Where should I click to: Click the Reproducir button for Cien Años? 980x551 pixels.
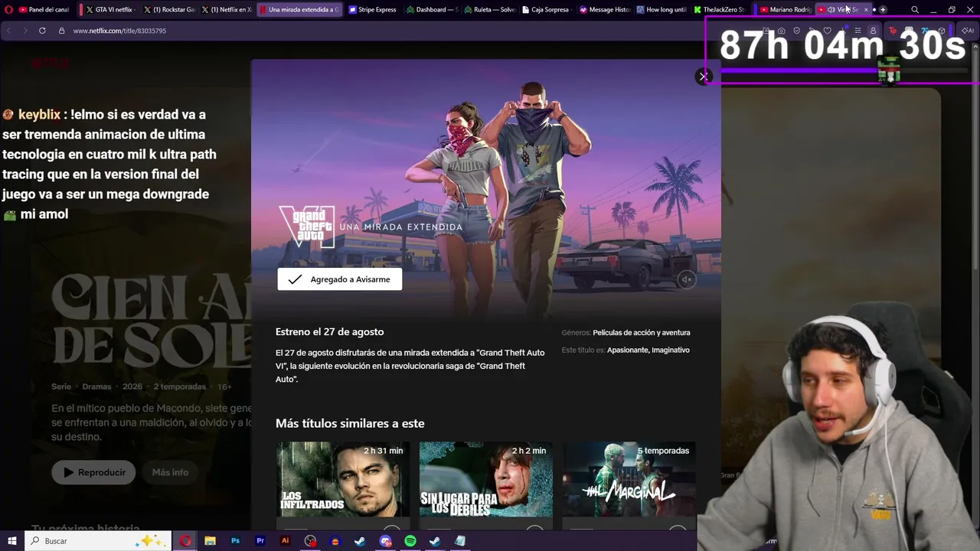click(x=94, y=472)
